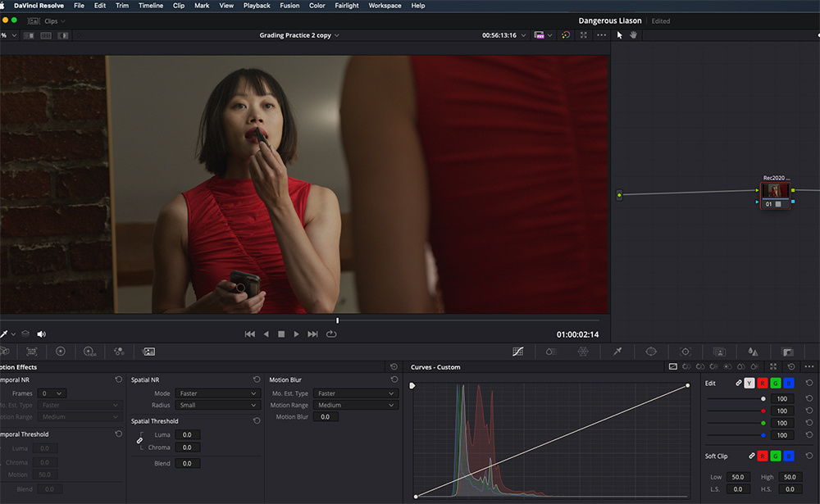Open the Curves palette options menu
This screenshot has height=504, width=820.
coord(809,367)
